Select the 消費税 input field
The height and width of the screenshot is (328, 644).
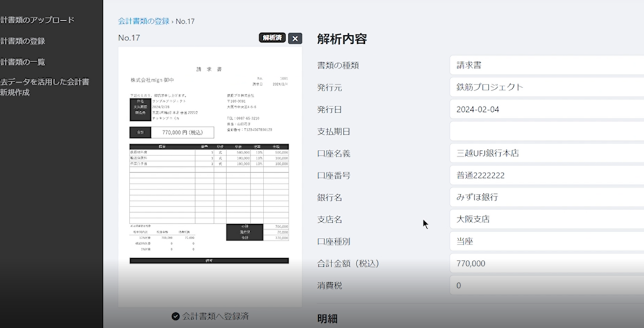(x=546, y=286)
